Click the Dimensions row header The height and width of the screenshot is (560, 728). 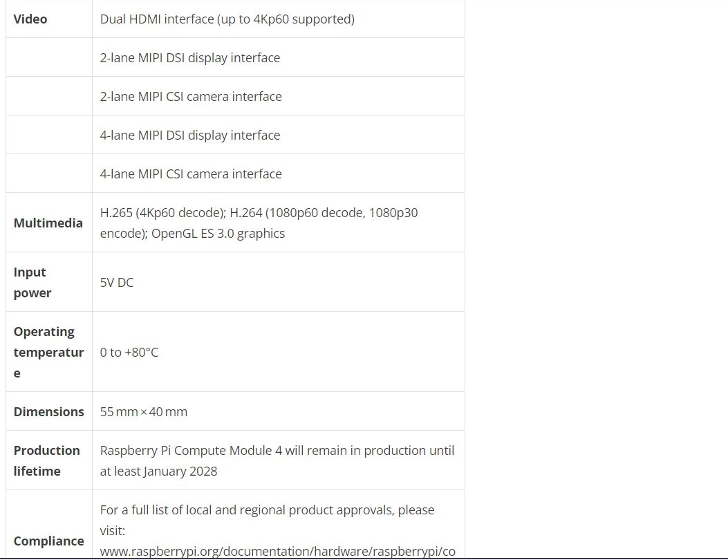pos(48,411)
